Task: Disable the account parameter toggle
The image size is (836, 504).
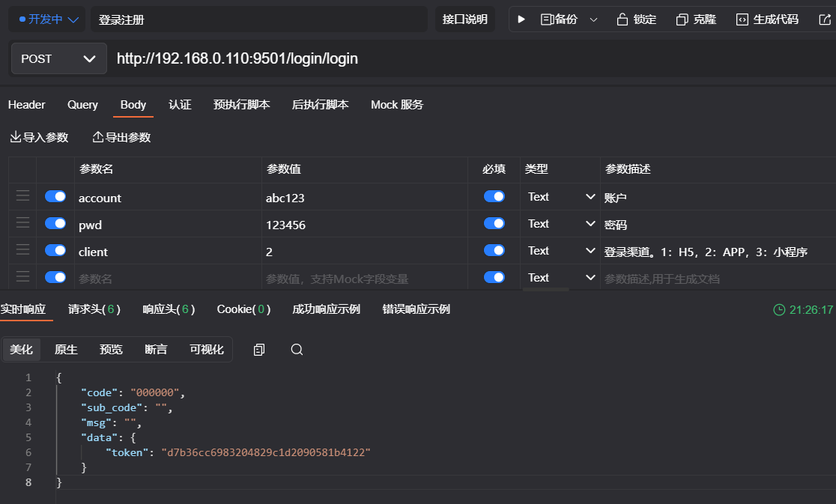Action: (55, 196)
